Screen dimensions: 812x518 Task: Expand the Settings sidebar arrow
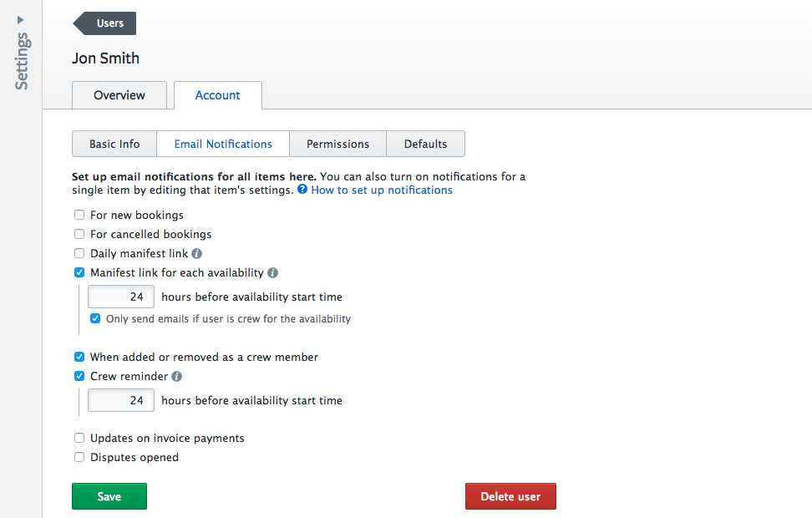coord(21,19)
